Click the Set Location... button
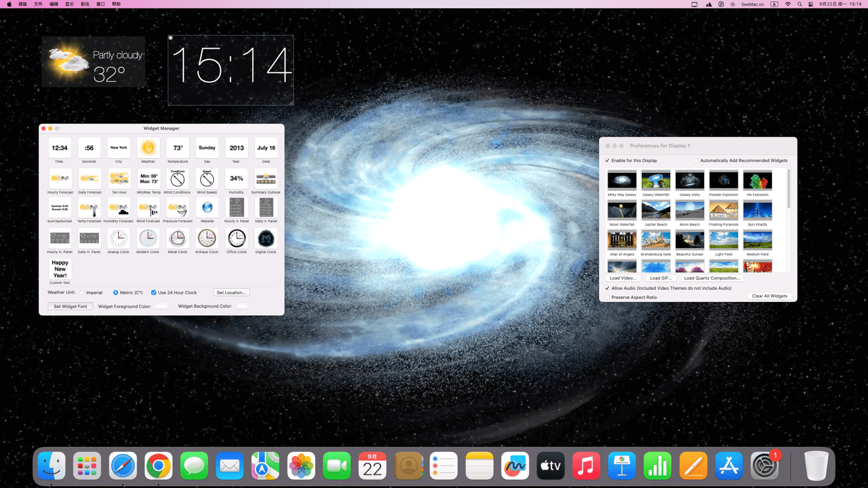The height and width of the screenshot is (488, 868). (231, 293)
